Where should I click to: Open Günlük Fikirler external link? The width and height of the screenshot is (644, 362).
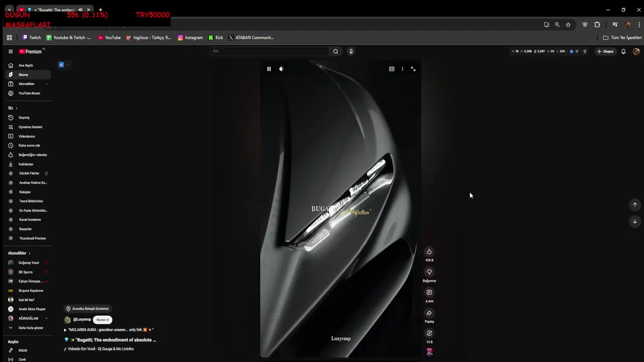click(x=28, y=173)
